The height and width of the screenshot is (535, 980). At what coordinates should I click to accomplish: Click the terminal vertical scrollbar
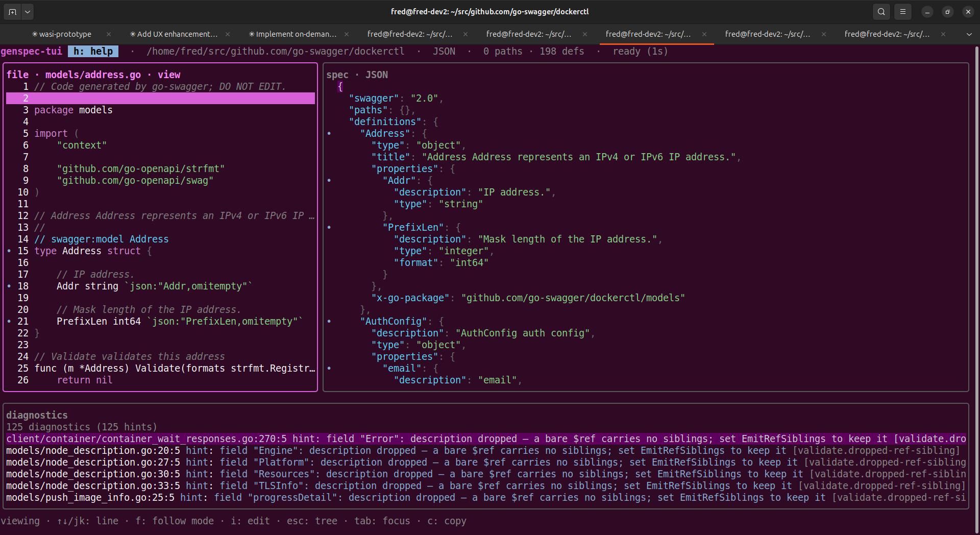[x=977, y=289]
